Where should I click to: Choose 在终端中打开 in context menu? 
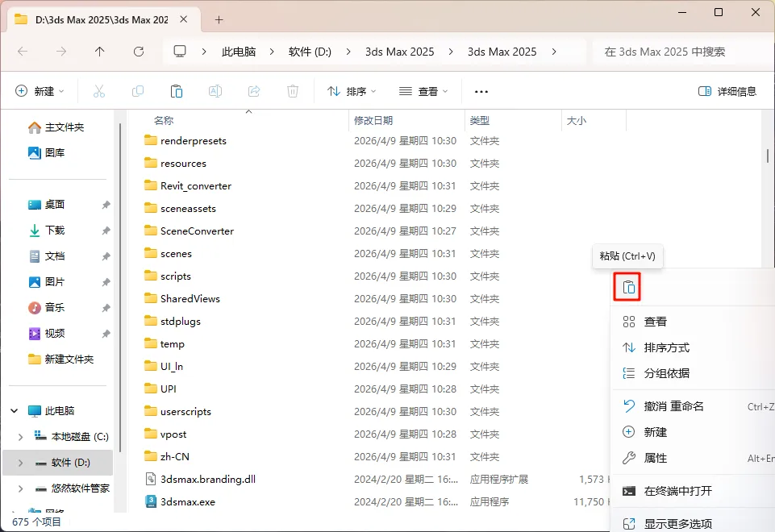693,491
